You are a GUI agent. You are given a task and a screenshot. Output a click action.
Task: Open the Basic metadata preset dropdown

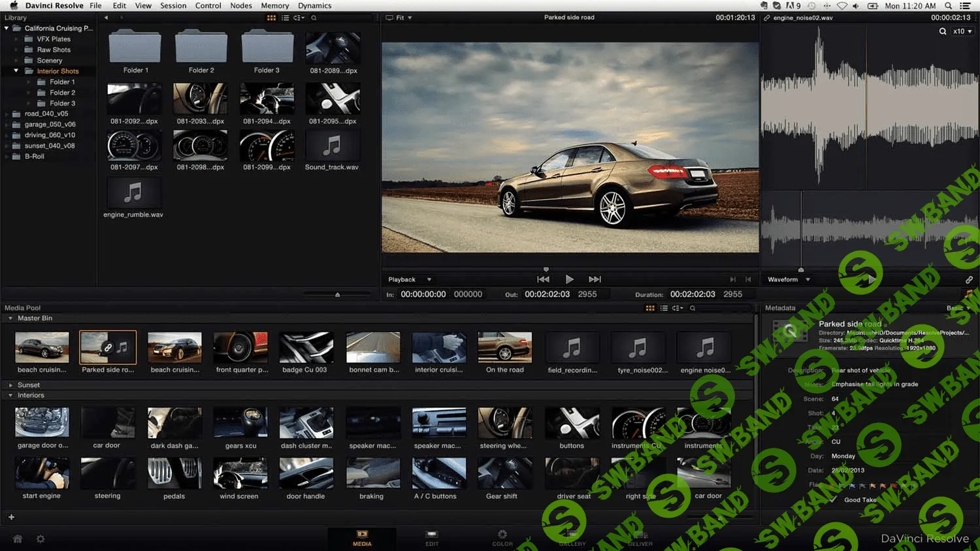click(x=956, y=307)
